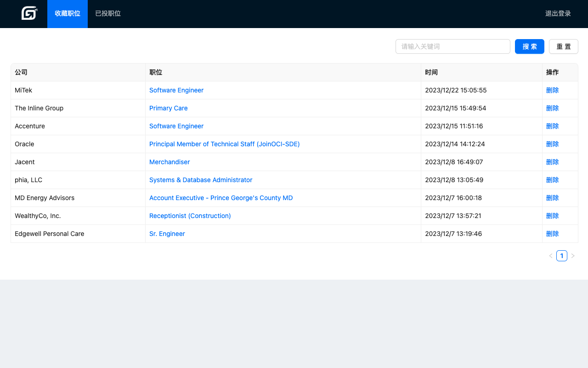Click the time 2023/12/15 15:49:54
This screenshot has height=368, width=588.
point(456,108)
